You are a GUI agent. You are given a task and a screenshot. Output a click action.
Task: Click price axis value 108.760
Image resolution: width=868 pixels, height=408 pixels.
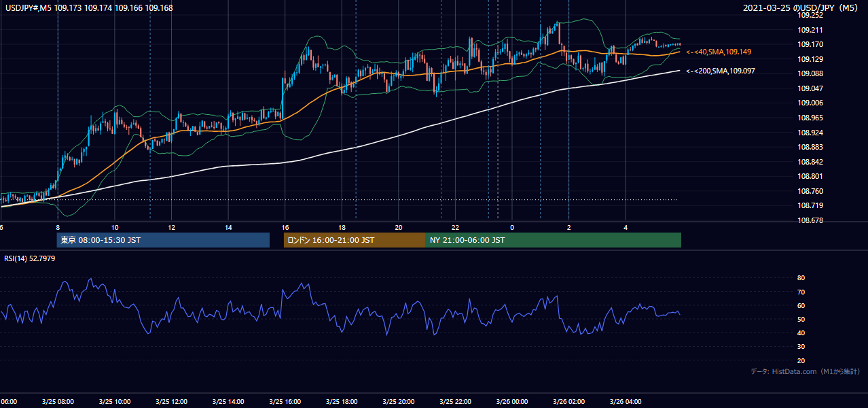tap(810, 191)
